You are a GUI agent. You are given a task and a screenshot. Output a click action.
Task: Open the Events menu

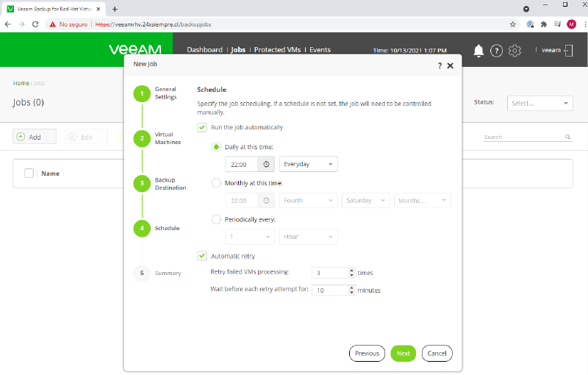pos(320,50)
